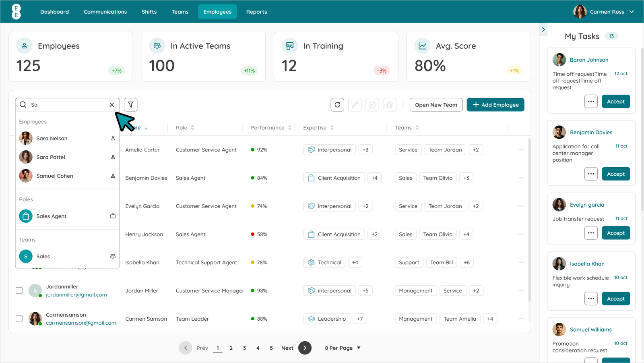Open the Teams tab in the top bar
The image size is (644, 363).
pyautogui.click(x=180, y=12)
